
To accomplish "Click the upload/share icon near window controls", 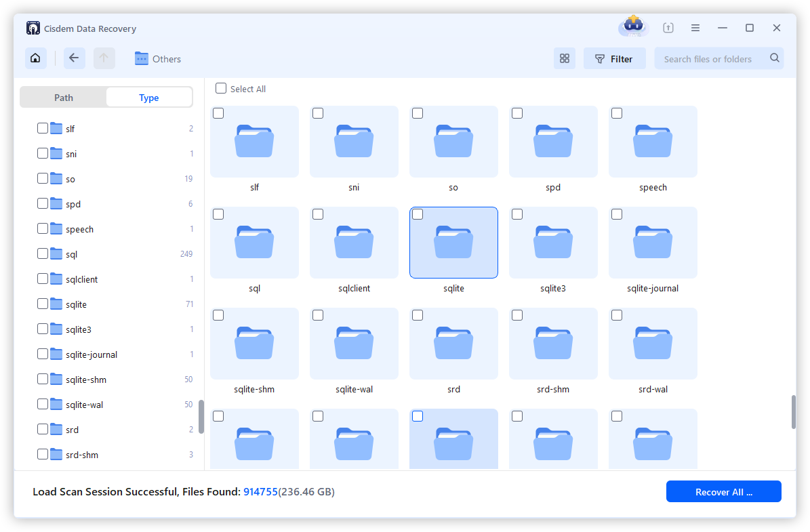I will (x=668, y=28).
